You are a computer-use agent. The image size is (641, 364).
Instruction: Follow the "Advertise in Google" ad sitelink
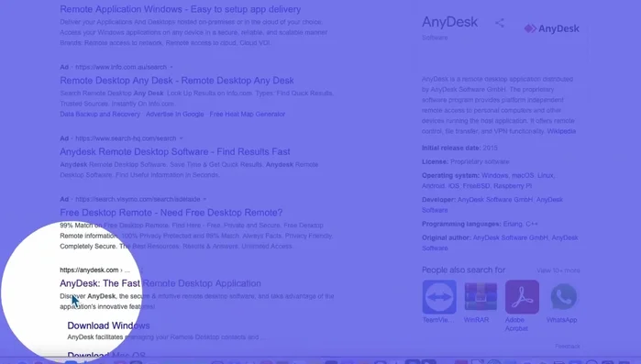pyautogui.click(x=174, y=114)
